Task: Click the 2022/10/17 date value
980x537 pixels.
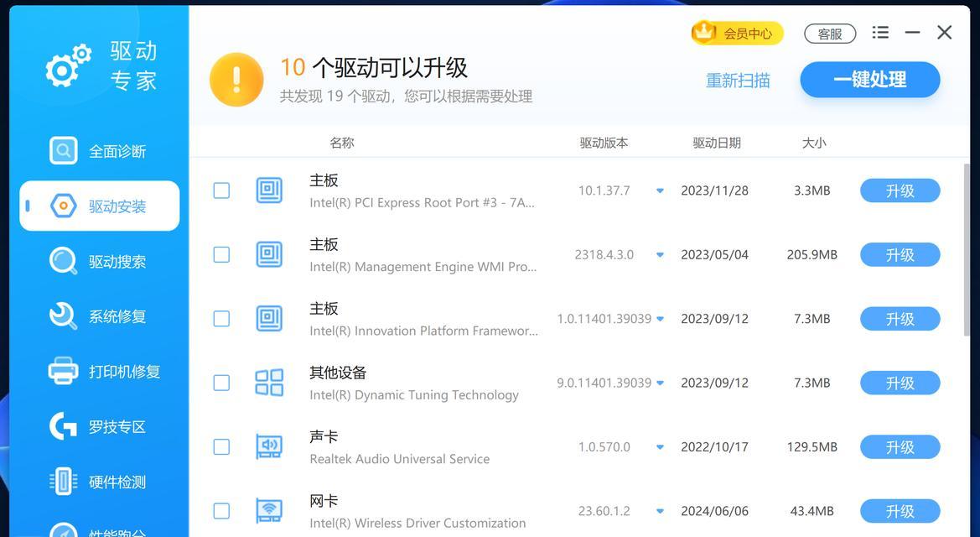Action: 714,447
